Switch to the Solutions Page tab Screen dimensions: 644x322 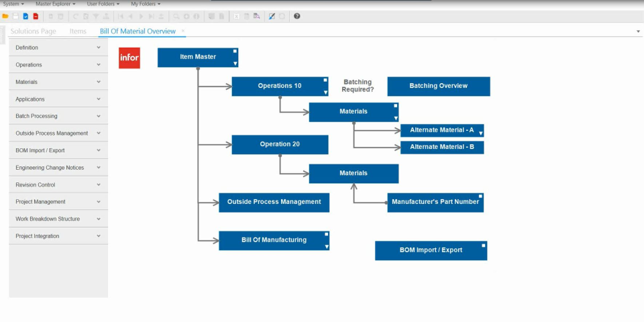[x=34, y=32]
